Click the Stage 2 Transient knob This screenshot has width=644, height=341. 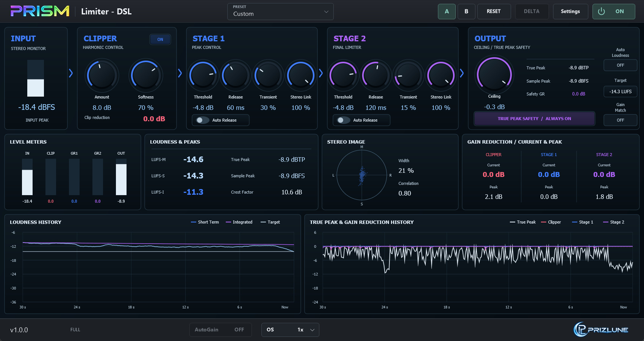coord(408,75)
